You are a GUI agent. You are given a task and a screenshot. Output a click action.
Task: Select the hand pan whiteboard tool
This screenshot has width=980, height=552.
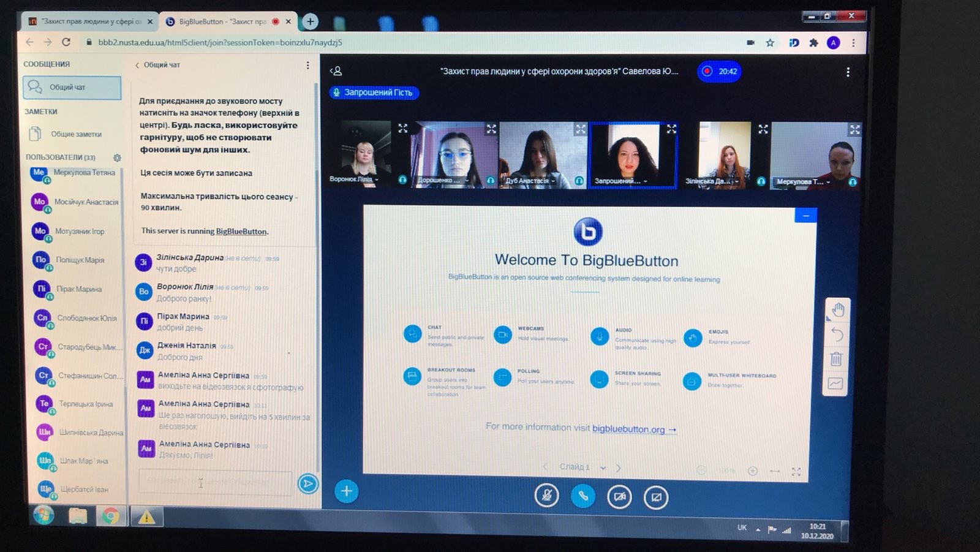(837, 310)
